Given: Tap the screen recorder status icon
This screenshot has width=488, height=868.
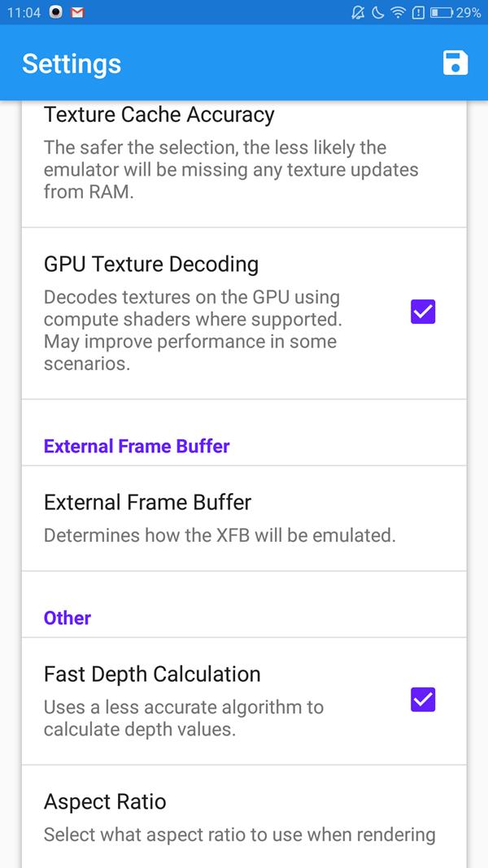Looking at the screenshot, I should pyautogui.click(x=55, y=12).
